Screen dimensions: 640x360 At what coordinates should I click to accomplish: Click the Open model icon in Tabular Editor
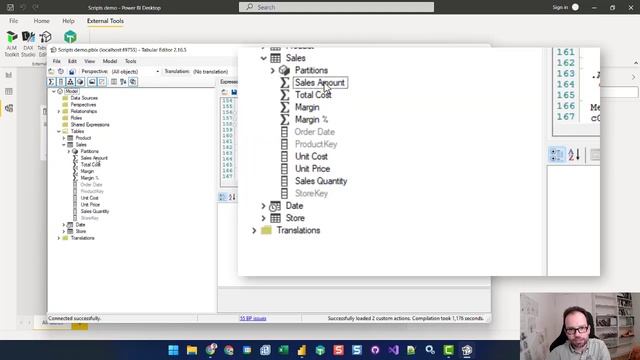coord(51,71)
